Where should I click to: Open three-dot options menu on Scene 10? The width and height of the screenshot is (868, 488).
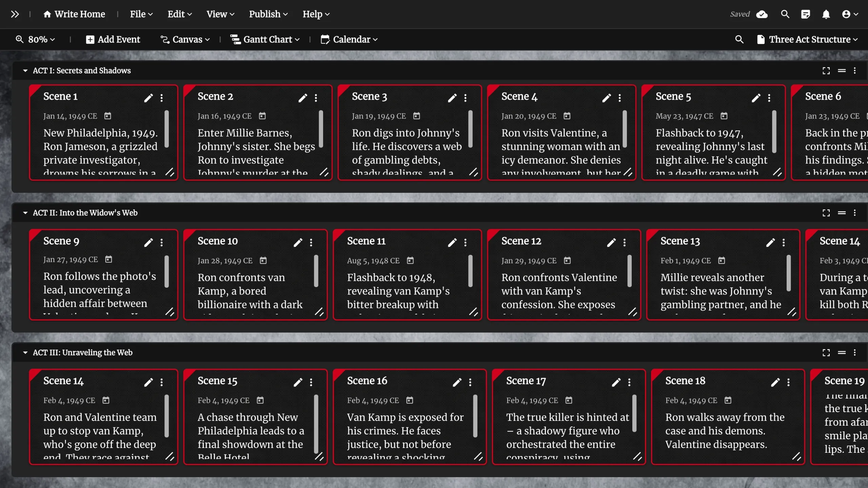click(311, 243)
